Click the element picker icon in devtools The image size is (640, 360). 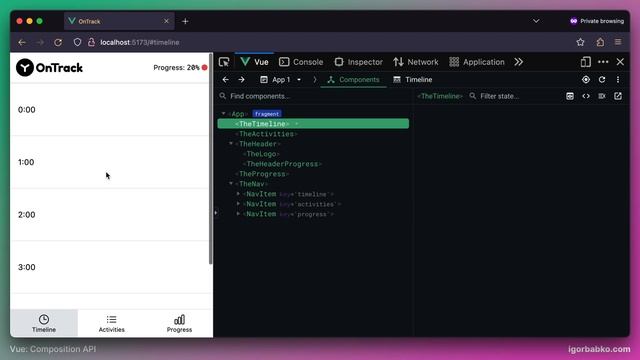click(224, 62)
